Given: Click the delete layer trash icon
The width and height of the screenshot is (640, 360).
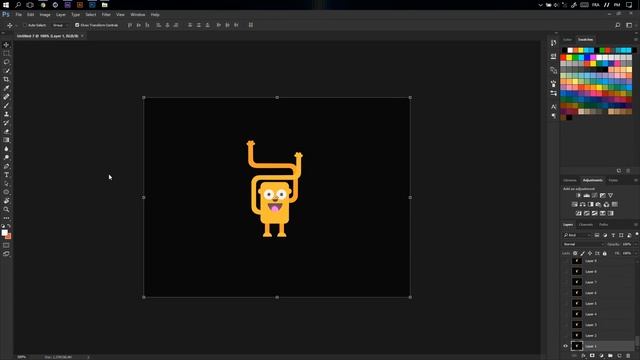Looking at the screenshot, I should coord(628,356).
